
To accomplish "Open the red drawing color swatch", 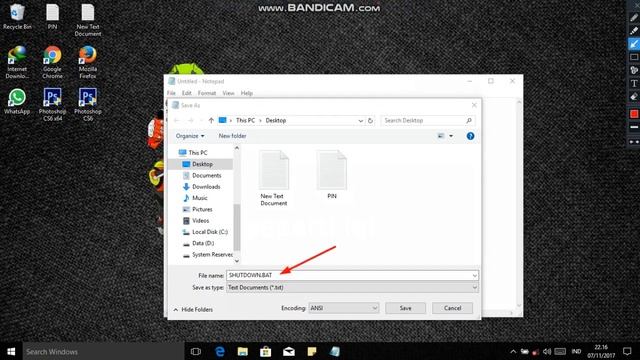I will coord(634,114).
